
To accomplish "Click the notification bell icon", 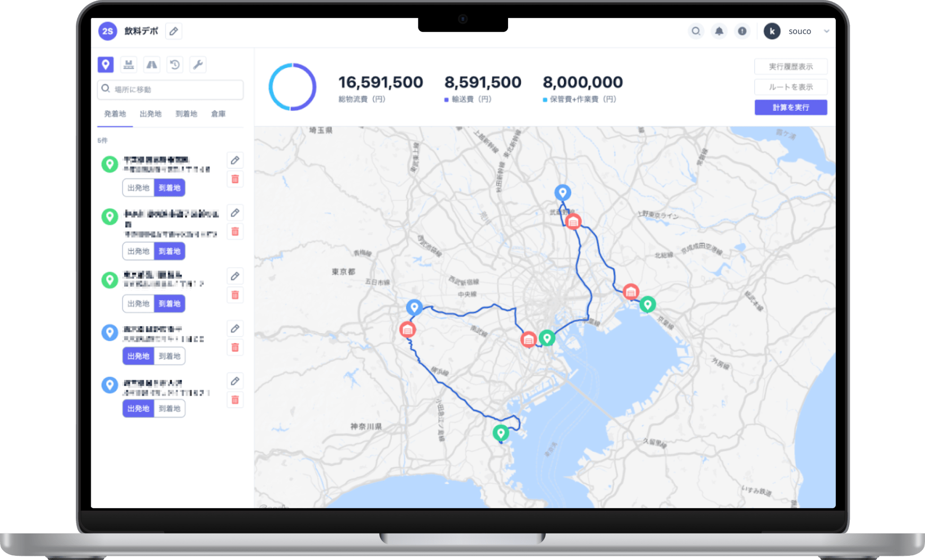I will pyautogui.click(x=719, y=31).
